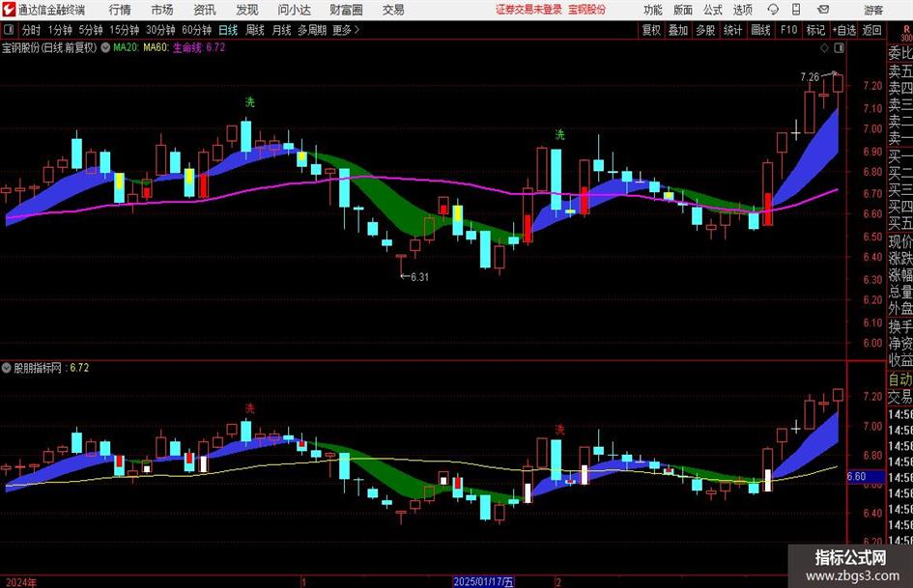This screenshot has height=588, width=913.
Task: Toggle the left sidebar panel icon
Action: click(8, 30)
